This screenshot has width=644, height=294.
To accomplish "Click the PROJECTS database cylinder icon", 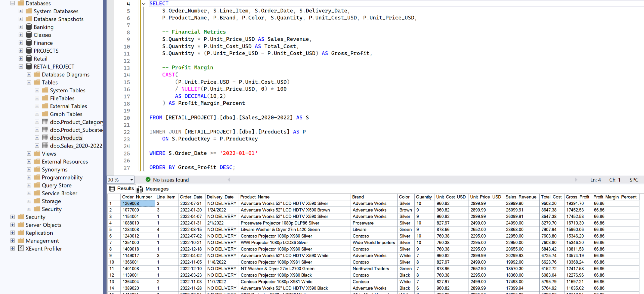I will 29,51.
